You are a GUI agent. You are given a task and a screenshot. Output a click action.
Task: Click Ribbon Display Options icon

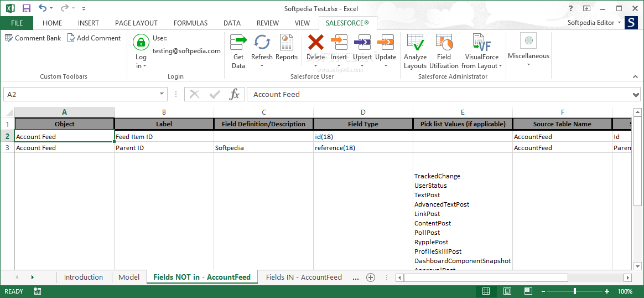587,8
